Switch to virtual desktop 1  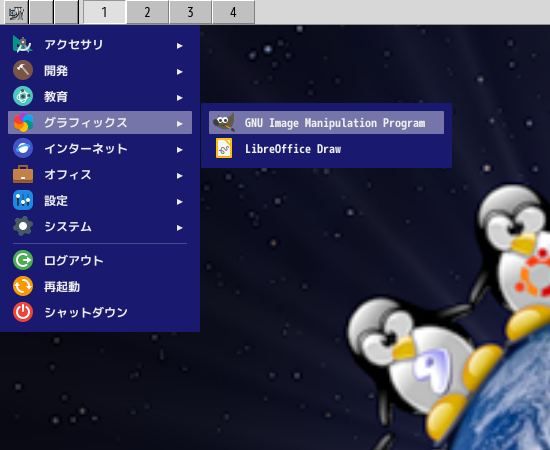tap(105, 12)
